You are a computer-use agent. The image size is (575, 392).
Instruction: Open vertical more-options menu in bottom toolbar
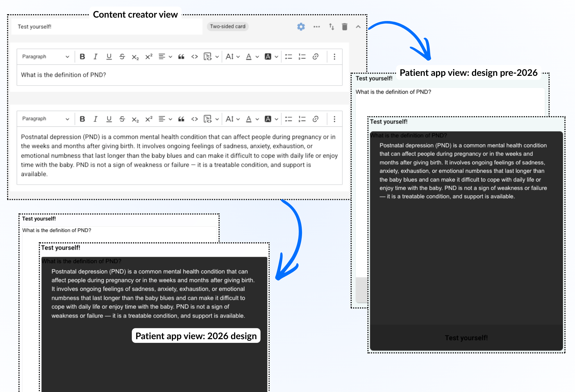[334, 119]
